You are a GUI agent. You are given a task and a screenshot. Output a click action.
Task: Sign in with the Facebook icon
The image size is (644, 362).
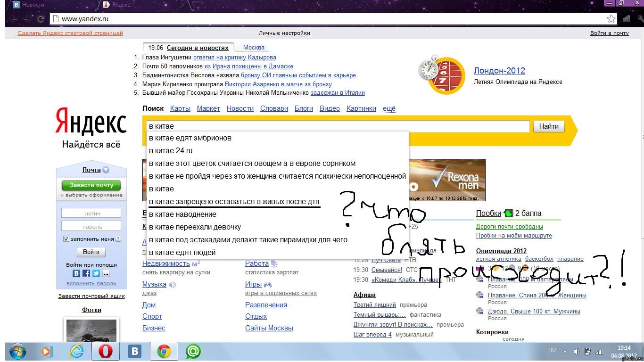pos(86,273)
